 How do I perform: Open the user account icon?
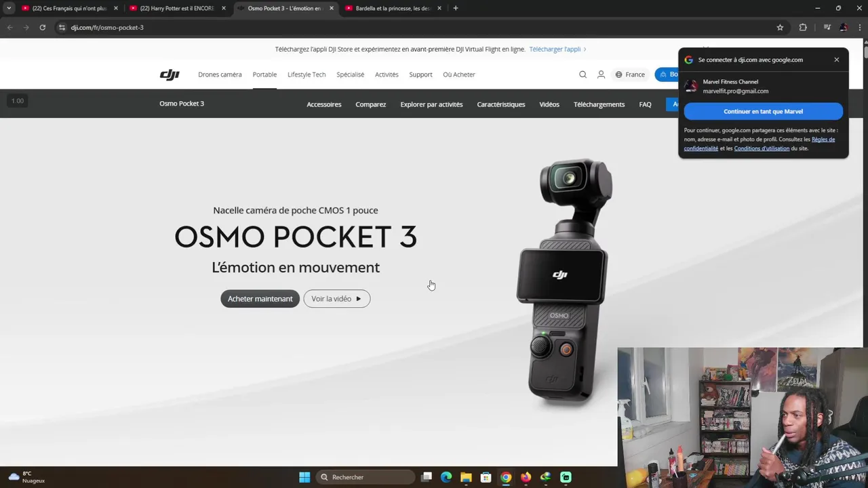tap(601, 75)
